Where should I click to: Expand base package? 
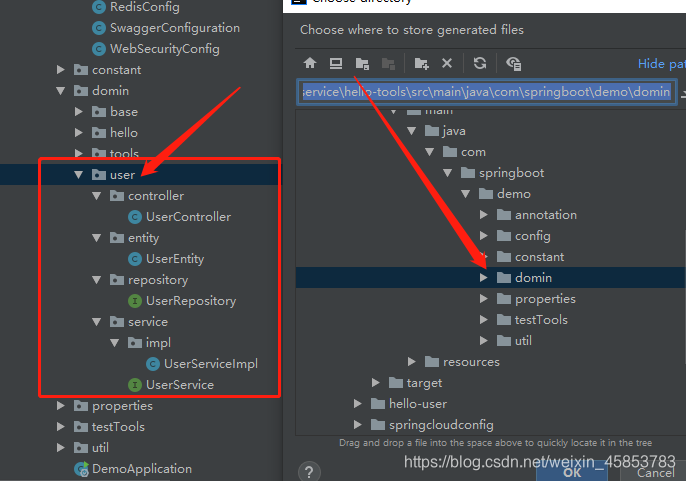(x=79, y=112)
